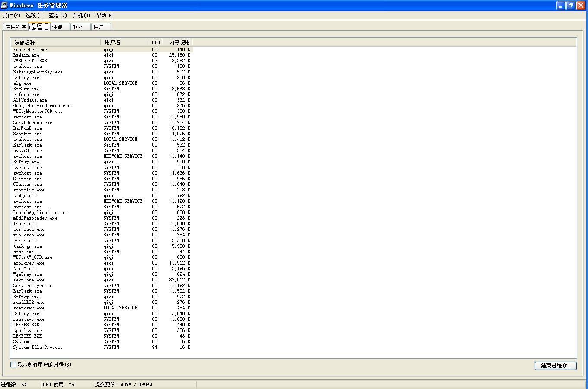Viewport: 588px width, 389px height.
Task: Click the 结束进程 button
Action: [556, 366]
